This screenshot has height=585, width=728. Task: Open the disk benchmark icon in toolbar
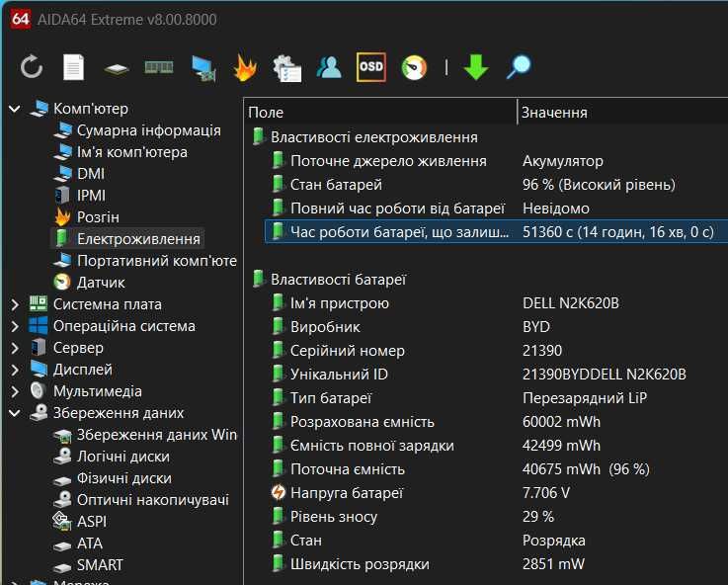point(117,69)
